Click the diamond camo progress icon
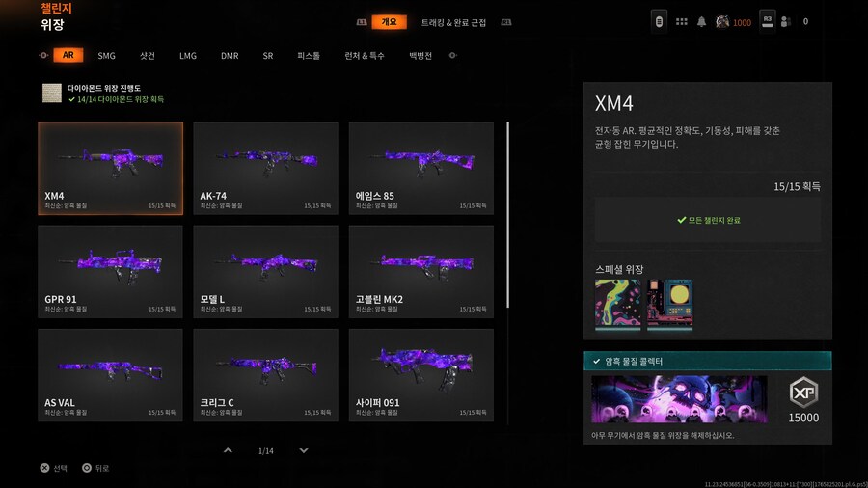 click(52, 93)
